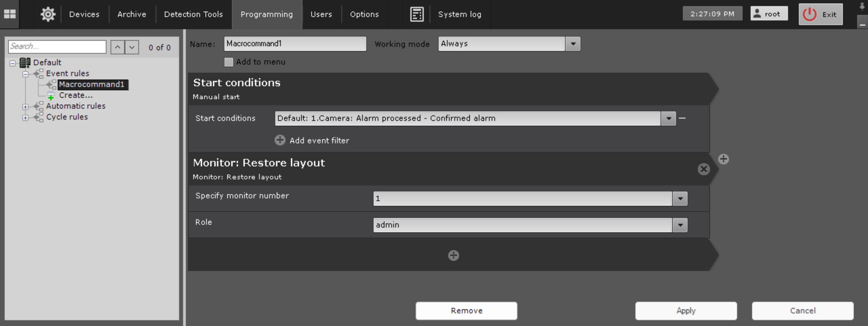The image size is (868, 326).
Task: Open the Archive tab
Action: [x=132, y=14]
